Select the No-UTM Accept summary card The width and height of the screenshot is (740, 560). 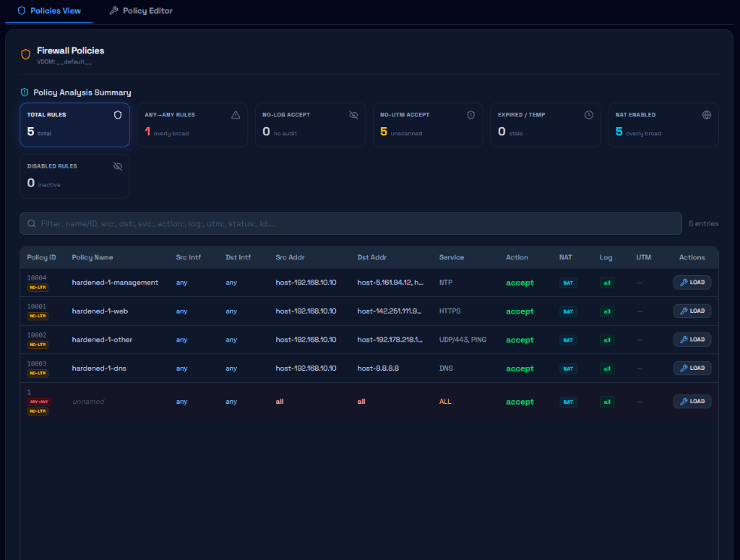pos(428,125)
